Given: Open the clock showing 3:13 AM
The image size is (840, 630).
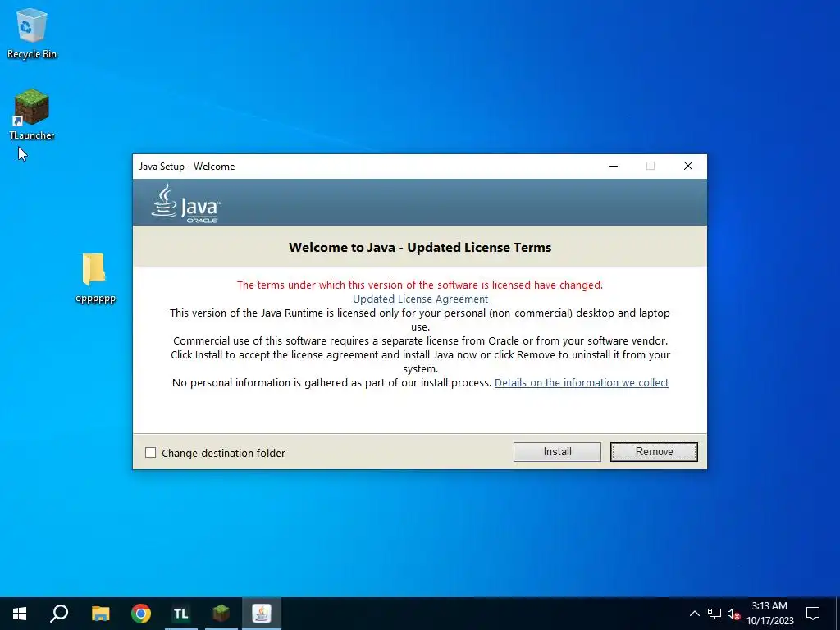Looking at the screenshot, I should click(769, 614).
